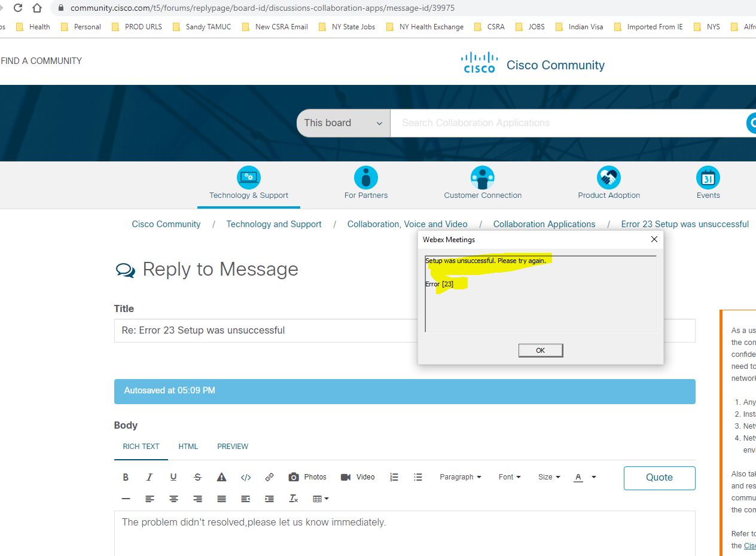
Task: Dismiss the Webex error with OK
Action: coord(540,350)
